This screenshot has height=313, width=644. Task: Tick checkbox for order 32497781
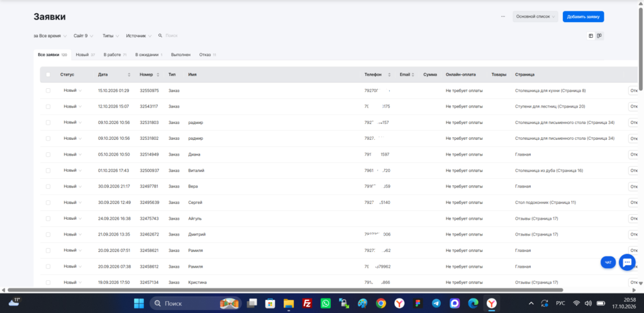pyautogui.click(x=48, y=187)
